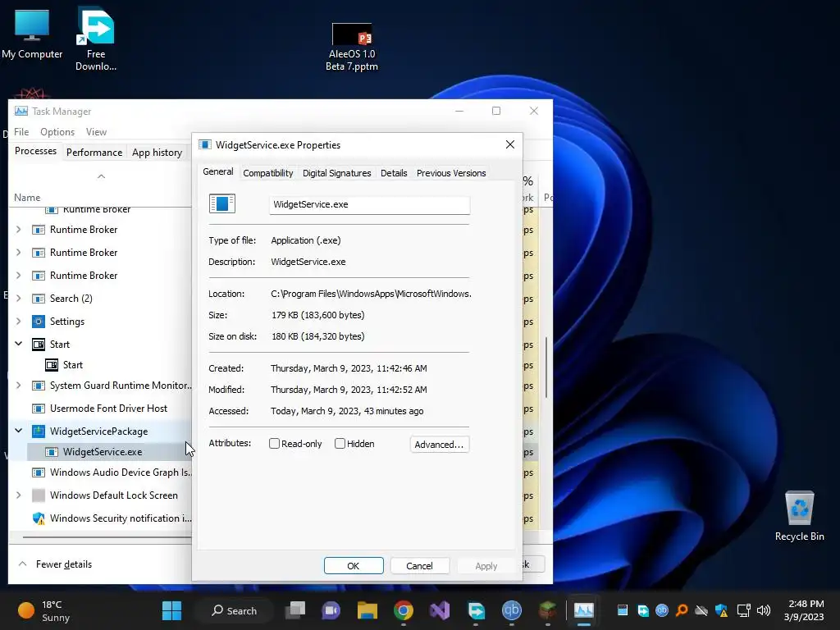Open Task View from the taskbar
Viewport: 840px width, 630px height.
[x=295, y=610]
